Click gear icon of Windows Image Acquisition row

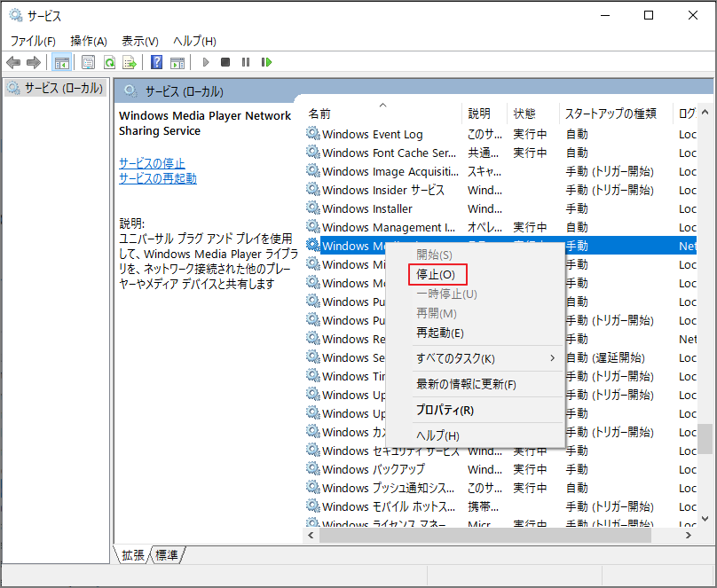click(x=312, y=171)
